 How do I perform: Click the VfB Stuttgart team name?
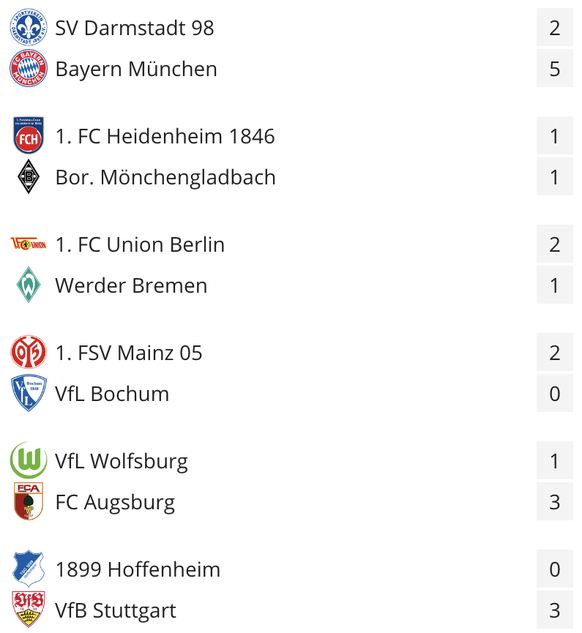[115, 610]
